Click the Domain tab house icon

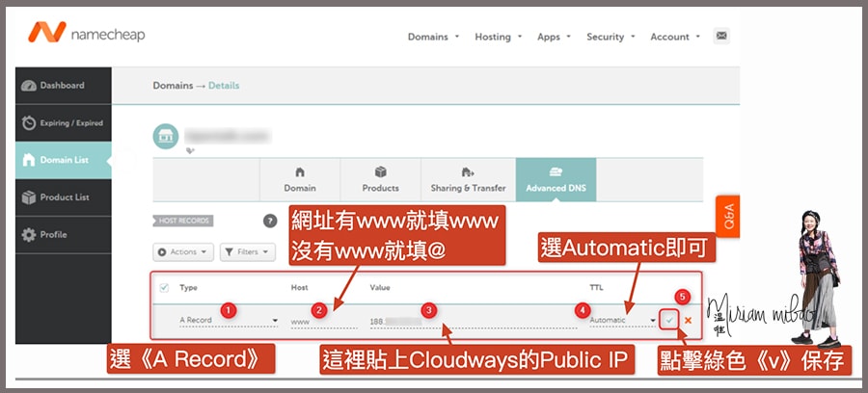300,171
